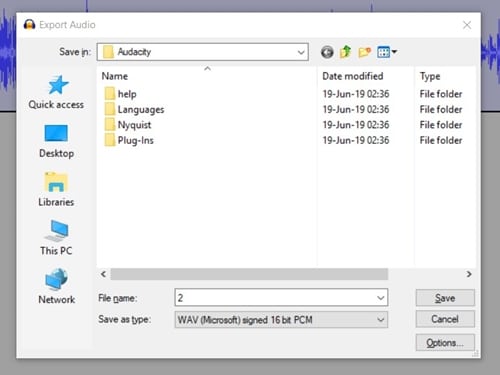
Task: Select the 'Nyquist' folder name text
Action: click(x=134, y=125)
